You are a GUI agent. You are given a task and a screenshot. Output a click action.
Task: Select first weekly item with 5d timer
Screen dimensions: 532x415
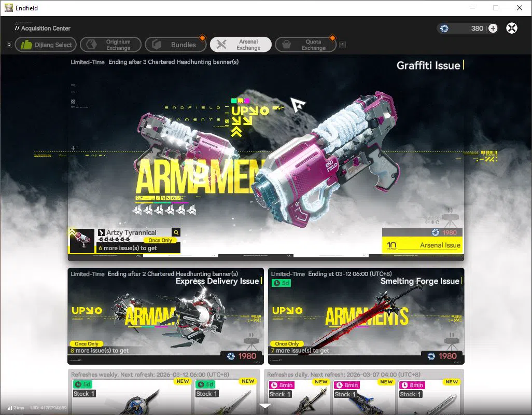point(131,396)
